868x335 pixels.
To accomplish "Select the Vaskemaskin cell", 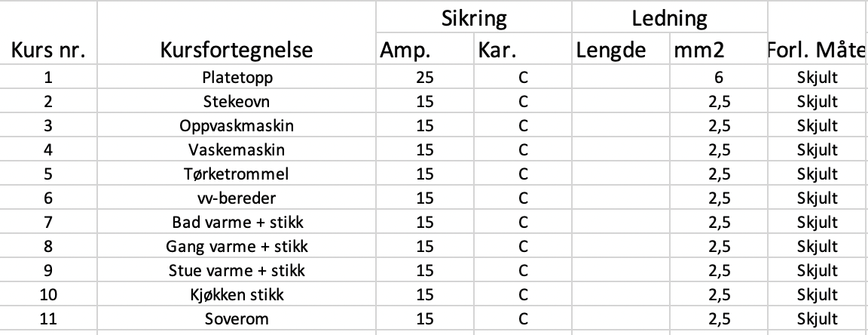I will click(x=237, y=149).
